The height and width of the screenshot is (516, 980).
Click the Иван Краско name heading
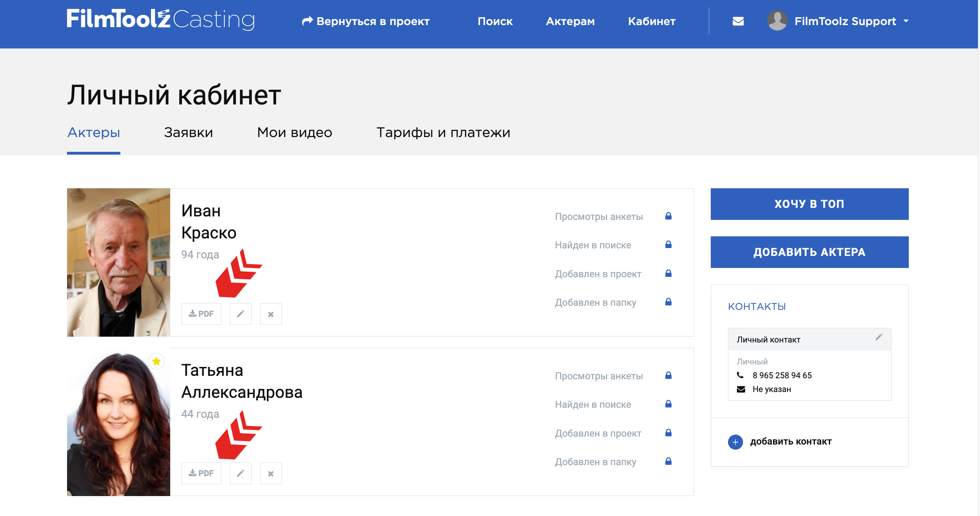click(209, 222)
